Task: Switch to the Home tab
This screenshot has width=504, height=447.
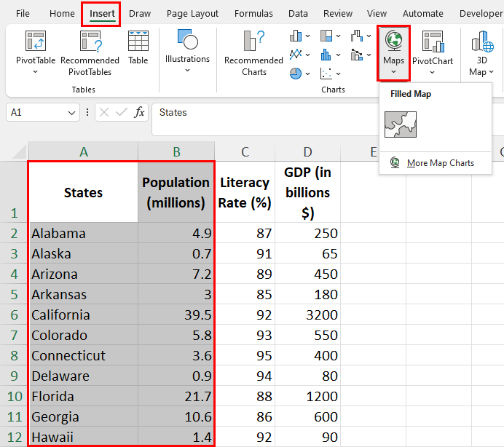Action: 62,14
